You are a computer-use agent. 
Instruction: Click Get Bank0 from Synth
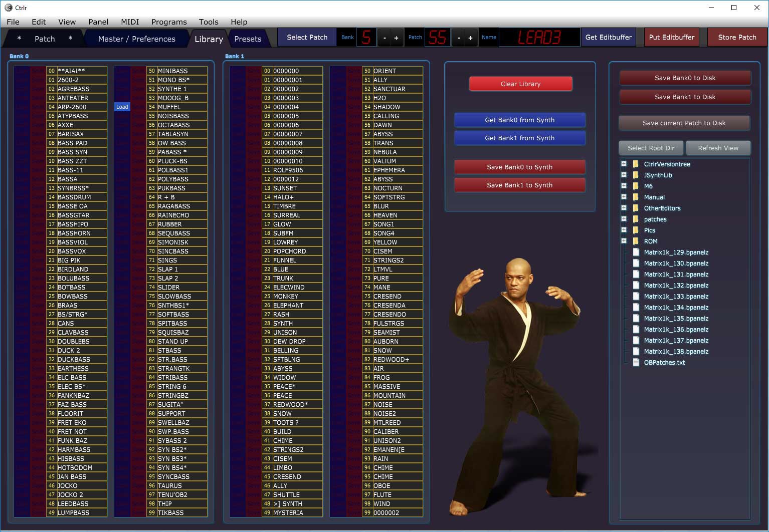pyautogui.click(x=520, y=120)
